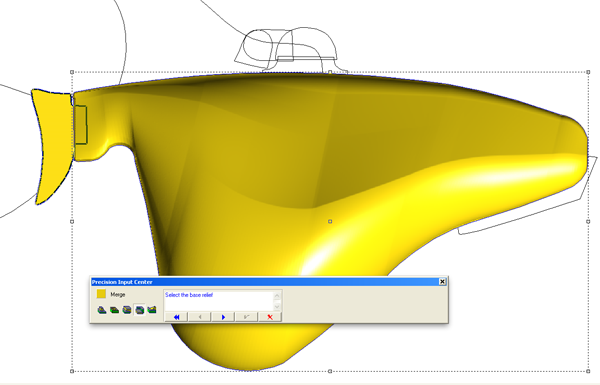Click the grey checkmark finish button

tap(246, 317)
